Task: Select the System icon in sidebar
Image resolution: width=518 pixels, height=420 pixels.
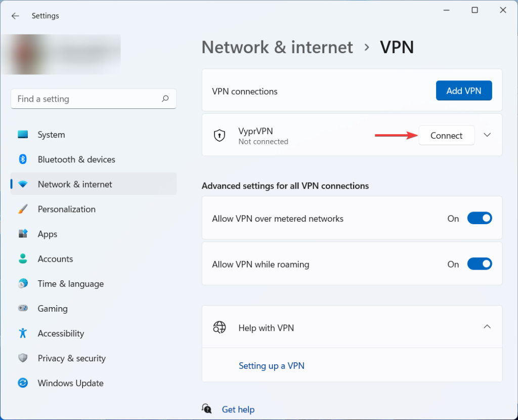Action: (24, 135)
